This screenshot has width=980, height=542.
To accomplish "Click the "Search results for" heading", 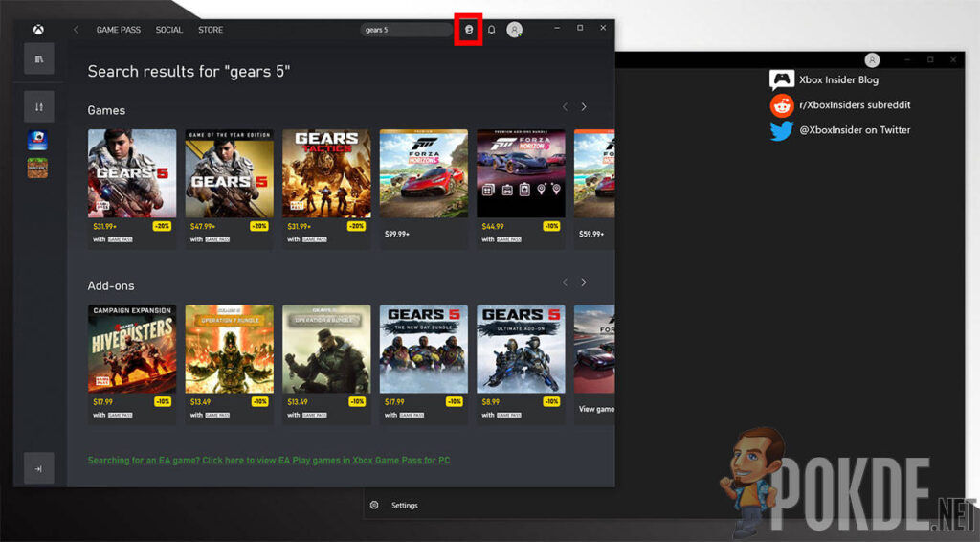I will tap(189, 71).
